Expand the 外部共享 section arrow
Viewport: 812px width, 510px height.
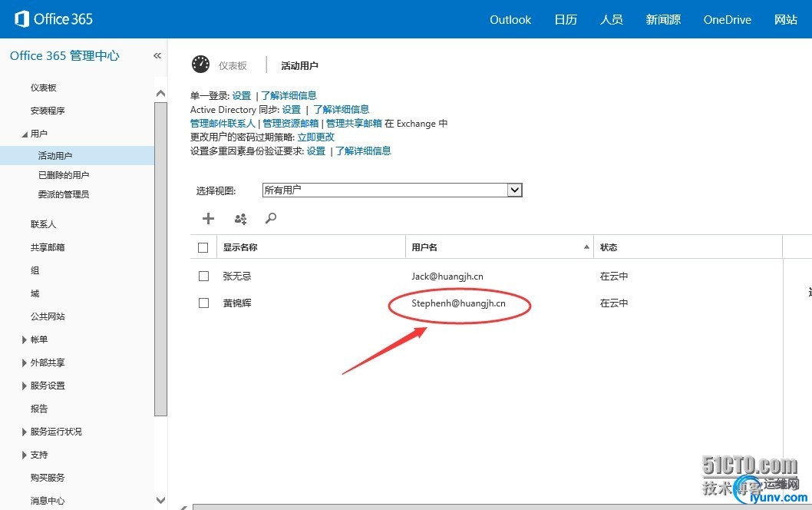[x=25, y=363]
